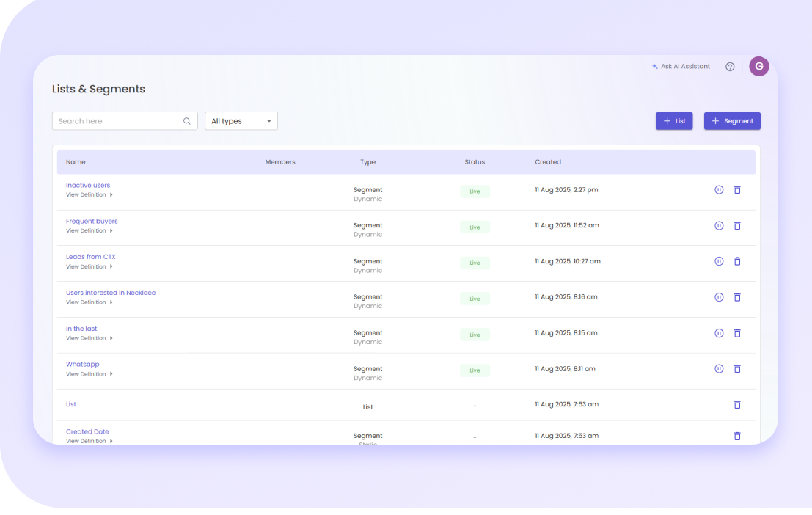Viewport: 812px width, 515px height.
Task: Delete the Whatsapp segment
Action: click(x=737, y=369)
